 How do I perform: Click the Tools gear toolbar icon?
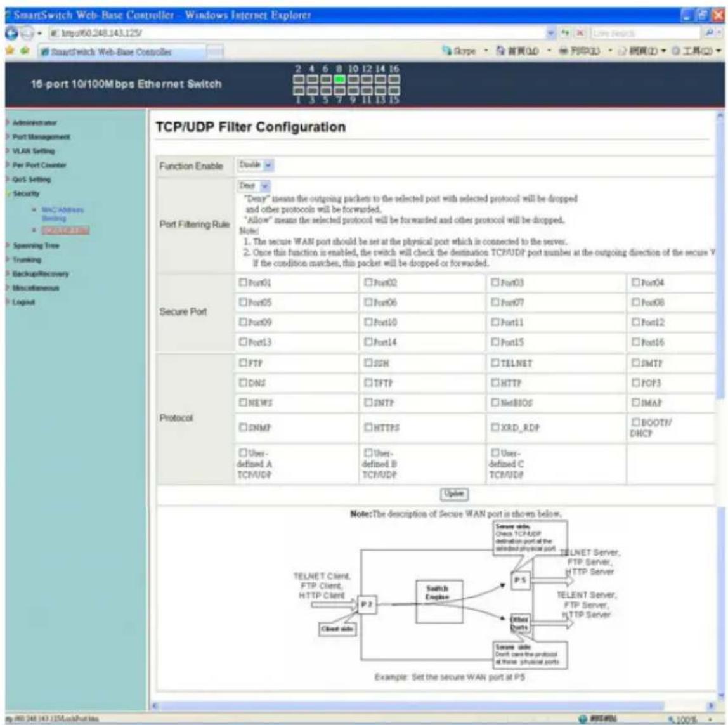point(676,51)
